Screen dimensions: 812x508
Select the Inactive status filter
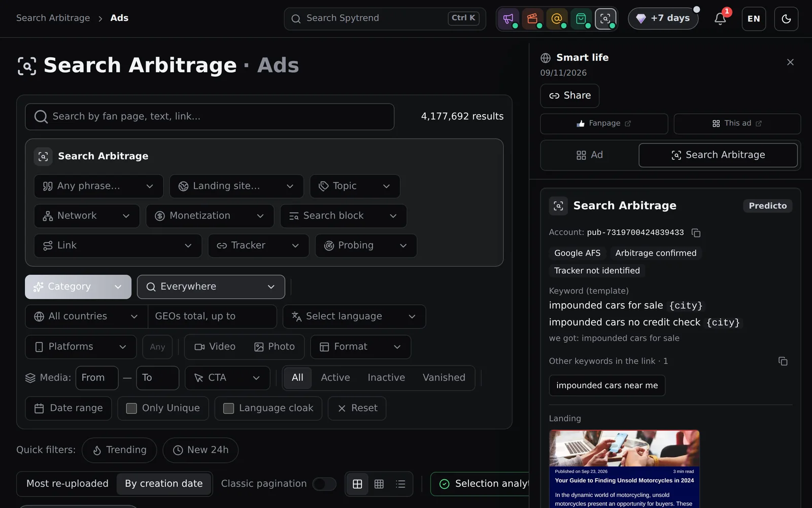point(386,378)
